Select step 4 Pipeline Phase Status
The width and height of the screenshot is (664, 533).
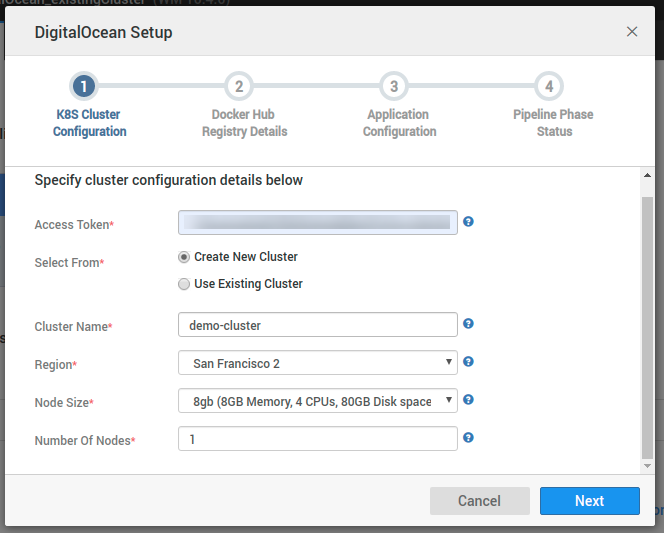click(x=549, y=86)
